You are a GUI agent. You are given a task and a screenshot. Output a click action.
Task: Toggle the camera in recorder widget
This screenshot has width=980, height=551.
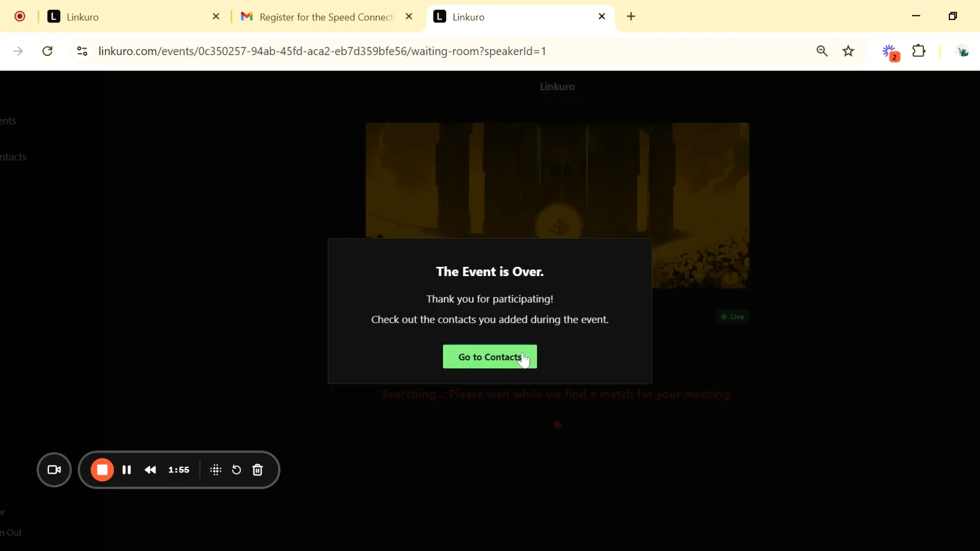(x=54, y=470)
